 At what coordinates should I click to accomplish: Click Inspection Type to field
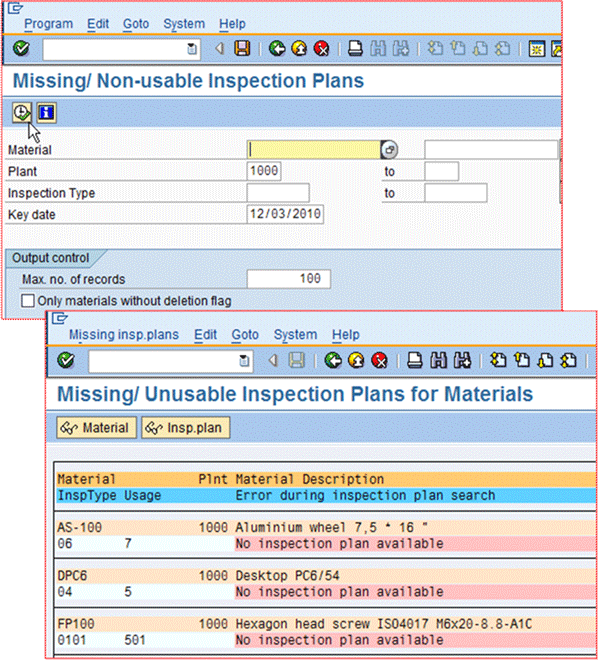click(x=456, y=192)
